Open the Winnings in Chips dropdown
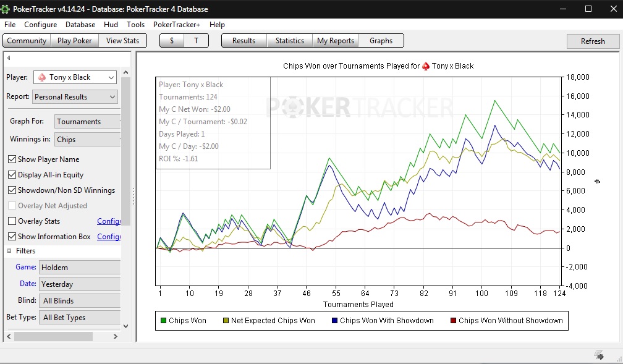 (87, 140)
